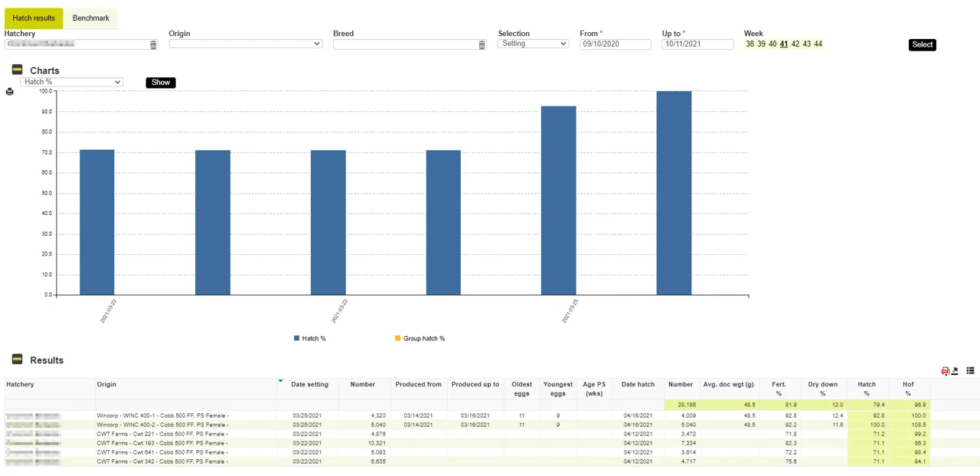Click the green sort arrow on Origin column
Image resolution: width=980 pixels, height=476 pixels.
tap(281, 380)
